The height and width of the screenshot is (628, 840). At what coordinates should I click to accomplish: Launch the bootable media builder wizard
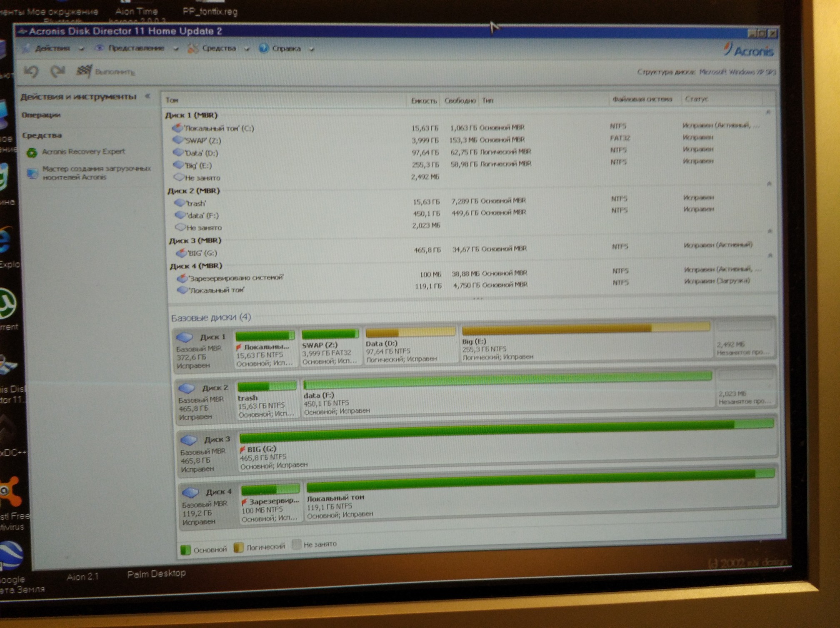[x=96, y=173]
